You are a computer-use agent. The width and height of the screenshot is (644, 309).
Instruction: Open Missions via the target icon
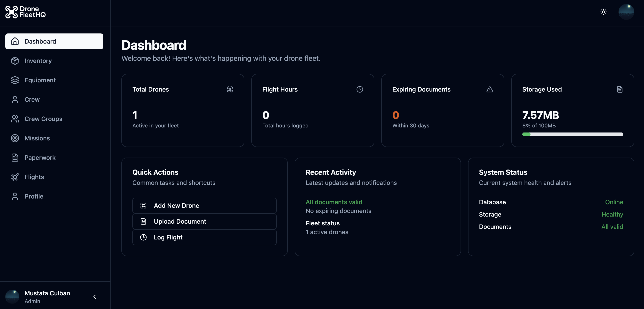point(15,138)
